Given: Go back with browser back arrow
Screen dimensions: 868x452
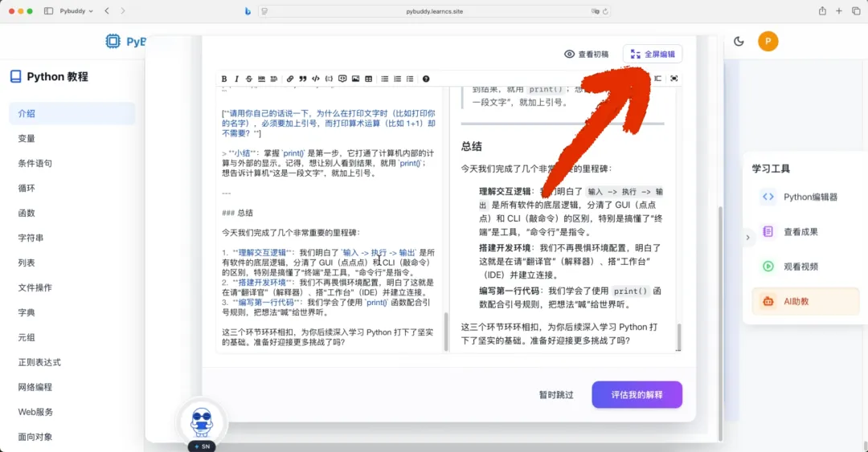Looking at the screenshot, I should coord(107,11).
